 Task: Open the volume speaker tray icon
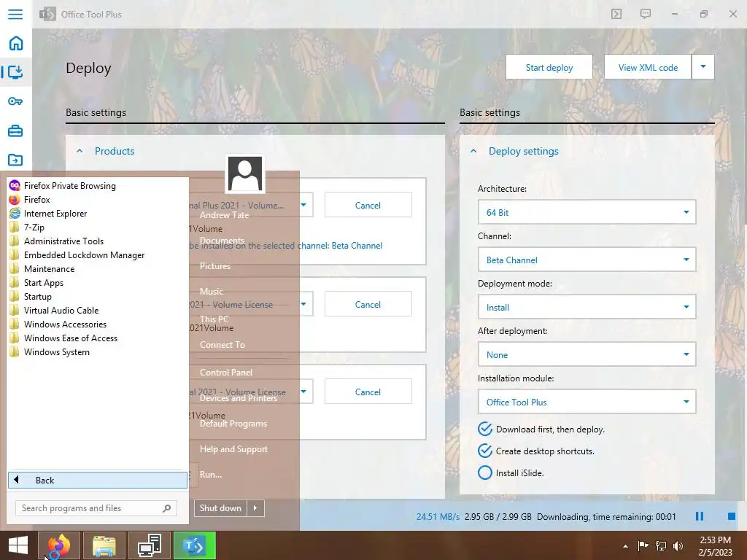678,545
